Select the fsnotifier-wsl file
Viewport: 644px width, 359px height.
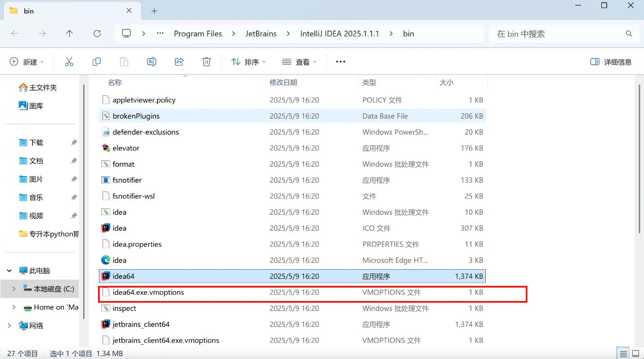[x=292, y=196]
